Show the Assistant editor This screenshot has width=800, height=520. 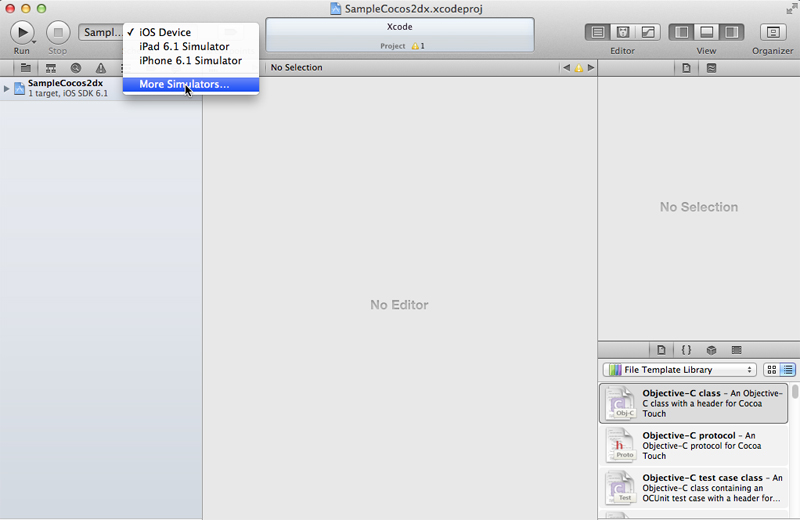(623, 32)
